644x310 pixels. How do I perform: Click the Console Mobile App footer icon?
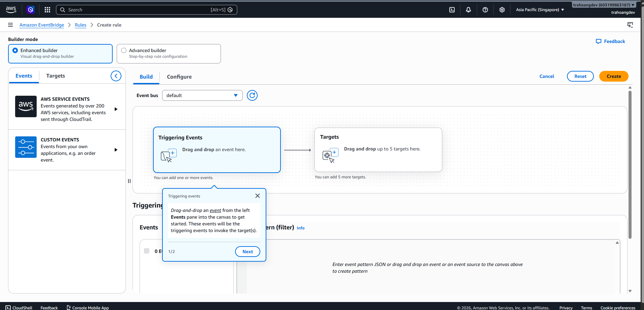(69, 308)
